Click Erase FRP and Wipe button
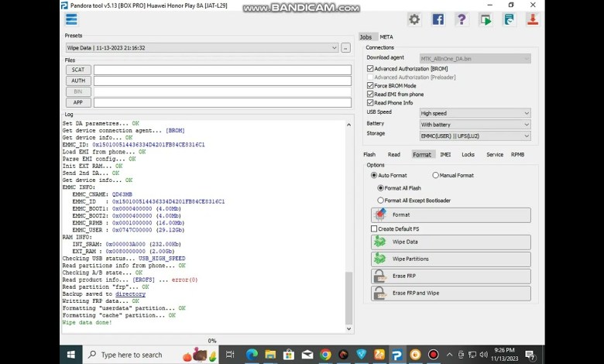604x364 pixels. click(x=451, y=293)
